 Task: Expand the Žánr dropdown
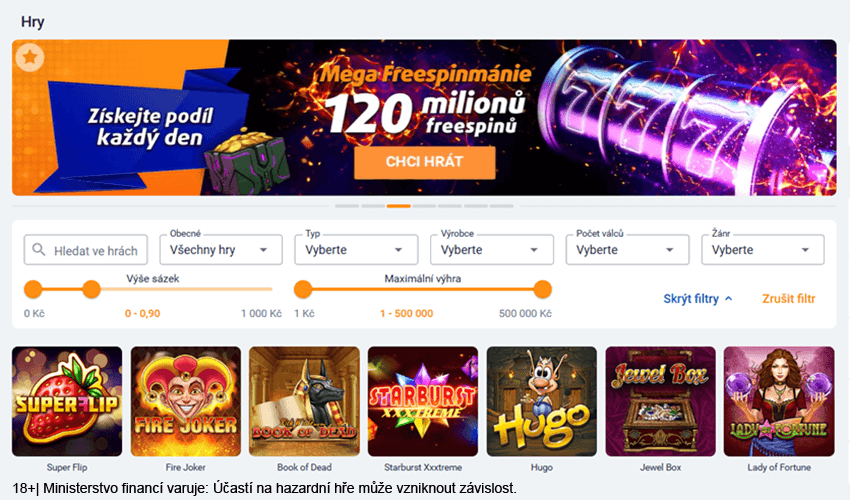pyautogui.click(x=763, y=250)
